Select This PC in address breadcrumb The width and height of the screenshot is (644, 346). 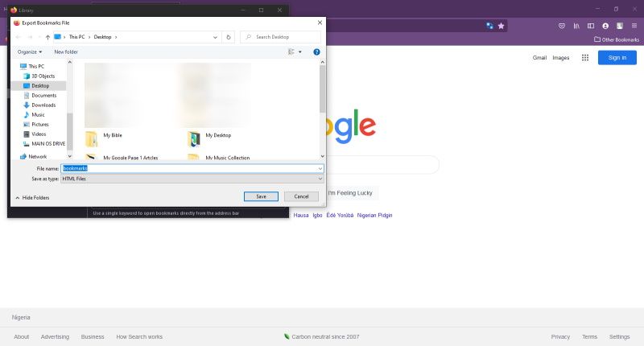coord(76,37)
